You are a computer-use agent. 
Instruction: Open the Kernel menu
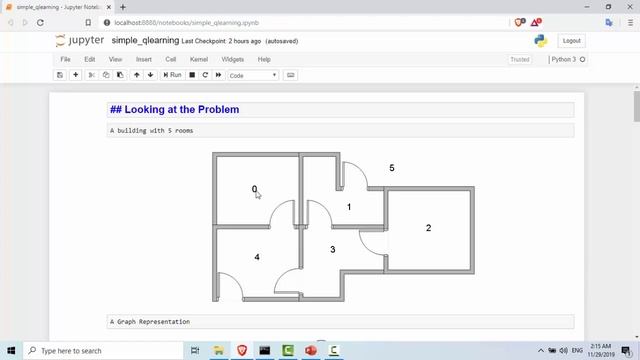(199, 60)
